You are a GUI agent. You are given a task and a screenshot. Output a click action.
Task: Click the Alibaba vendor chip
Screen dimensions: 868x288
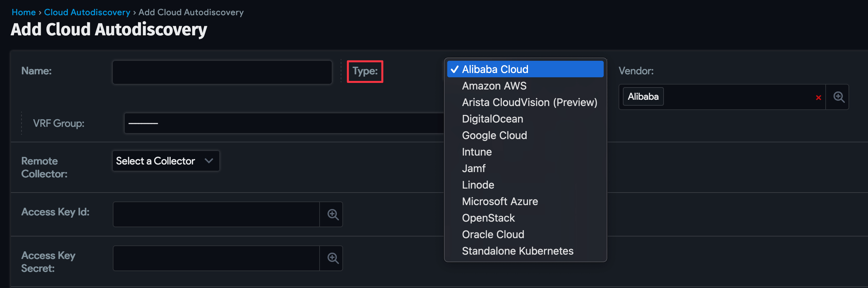pyautogui.click(x=643, y=96)
